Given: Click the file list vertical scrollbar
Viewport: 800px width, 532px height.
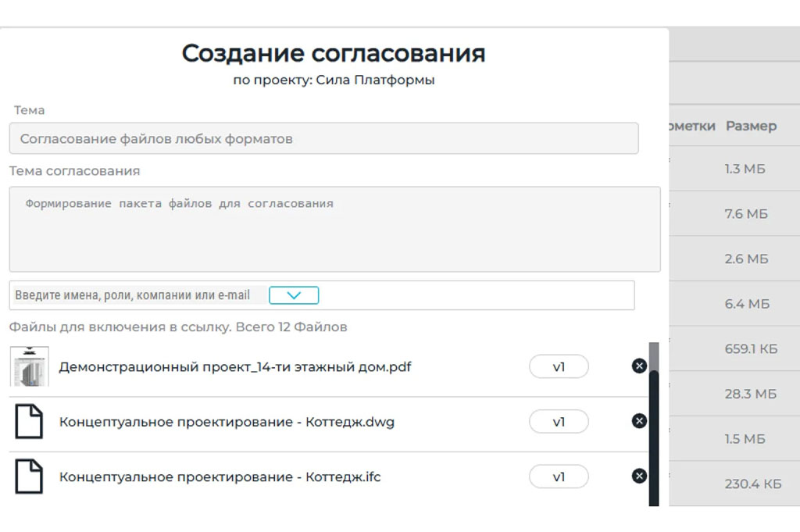Looking at the screenshot, I should click(x=654, y=437).
